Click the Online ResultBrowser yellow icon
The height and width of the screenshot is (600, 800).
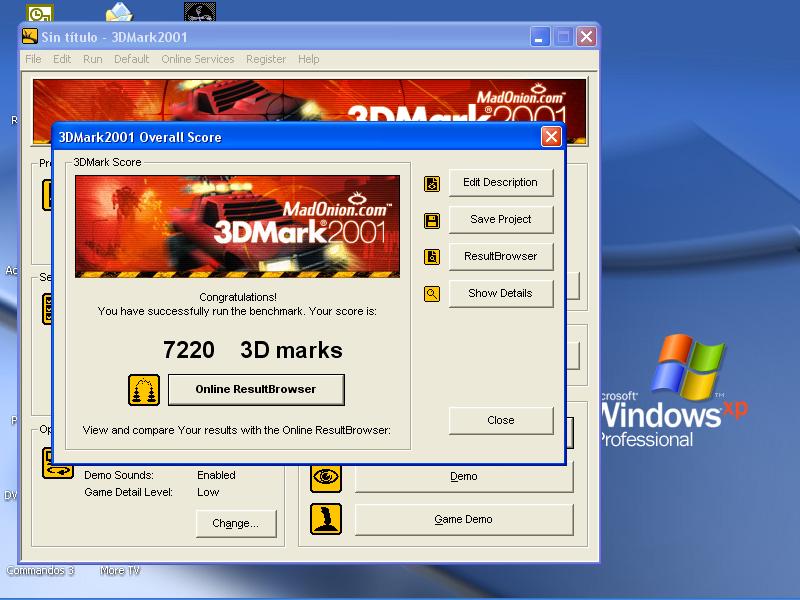point(144,390)
